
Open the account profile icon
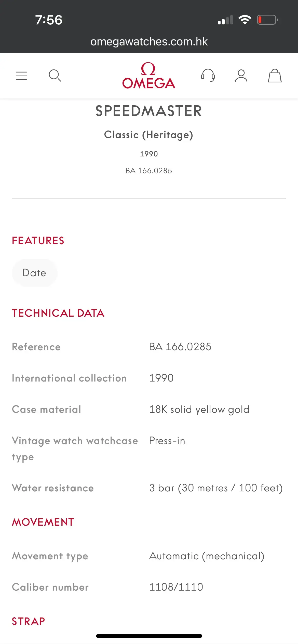click(241, 76)
